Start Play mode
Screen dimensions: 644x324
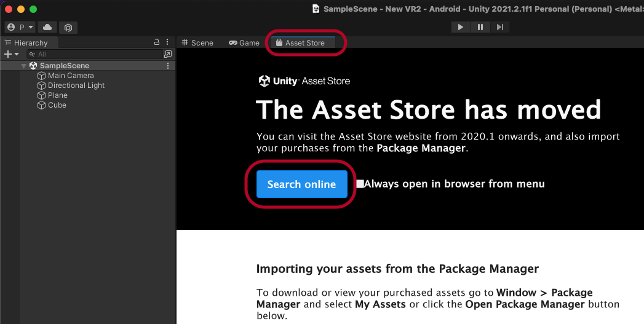[461, 27]
